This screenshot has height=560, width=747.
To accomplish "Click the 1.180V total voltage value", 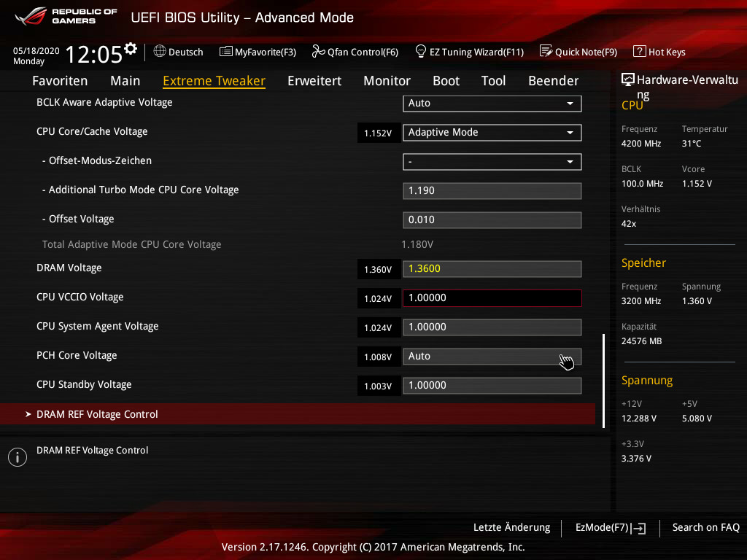I will pos(417,244).
